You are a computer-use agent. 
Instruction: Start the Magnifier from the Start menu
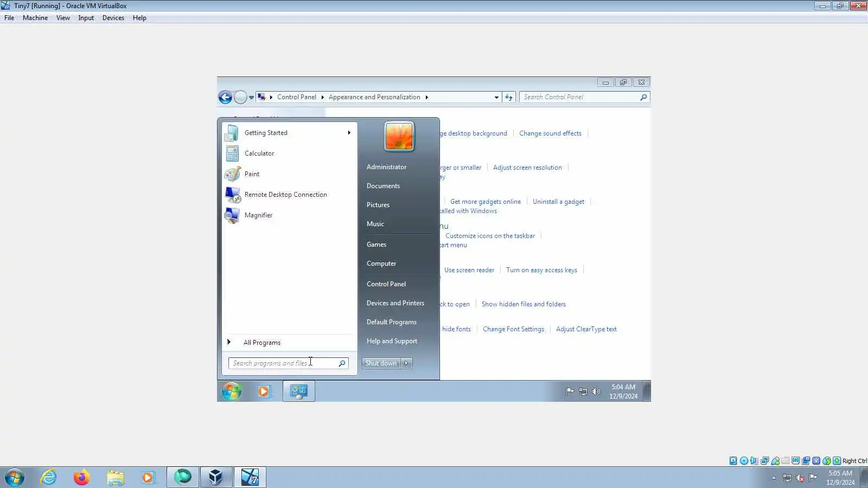(x=290, y=215)
